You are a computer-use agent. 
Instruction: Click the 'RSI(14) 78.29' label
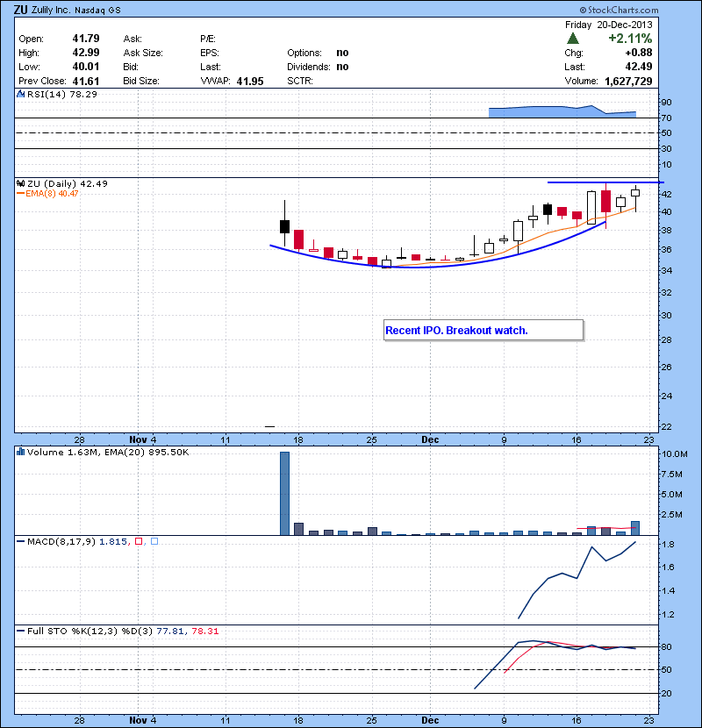pyautogui.click(x=62, y=94)
